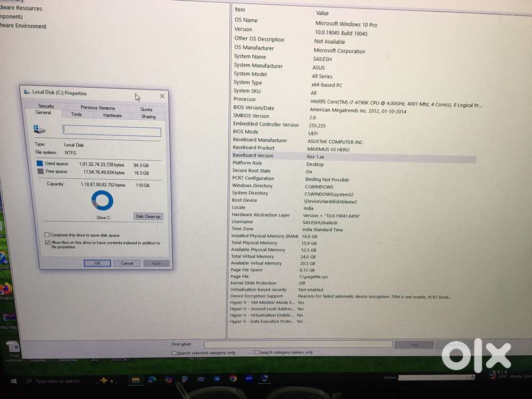Check Search category names only box
532x399 pixels.
pyautogui.click(x=256, y=352)
